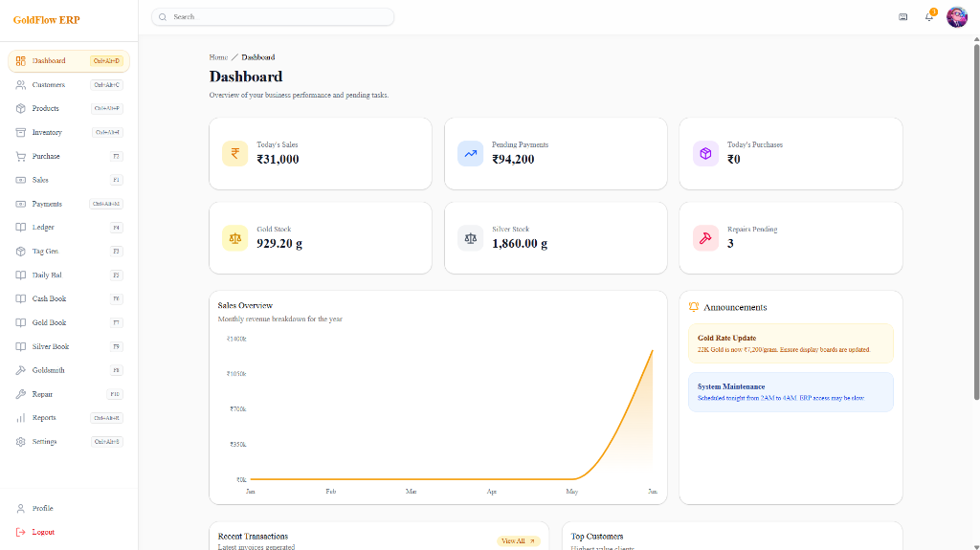Click the Silver Book icon
The height and width of the screenshot is (550, 980).
click(x=21, y=346)
